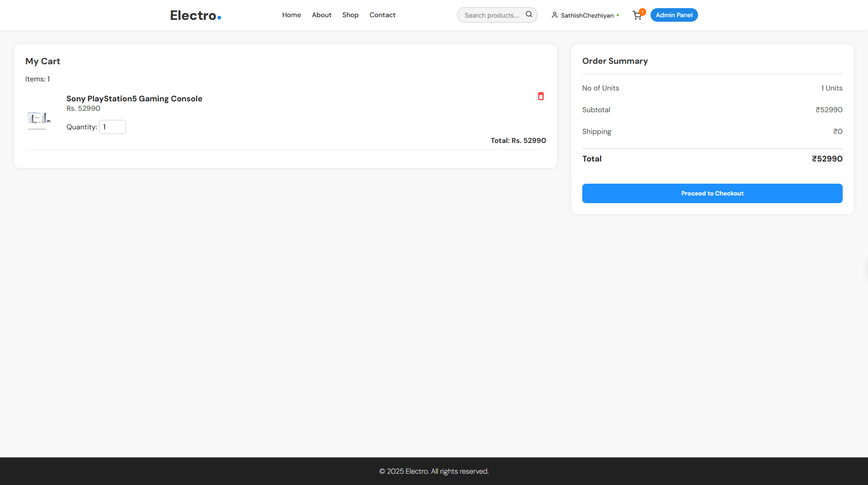The width and height of the screenshot is (868, 485).
Task: Click Proceed to Checkout
Action: click(x=712, y=193)
